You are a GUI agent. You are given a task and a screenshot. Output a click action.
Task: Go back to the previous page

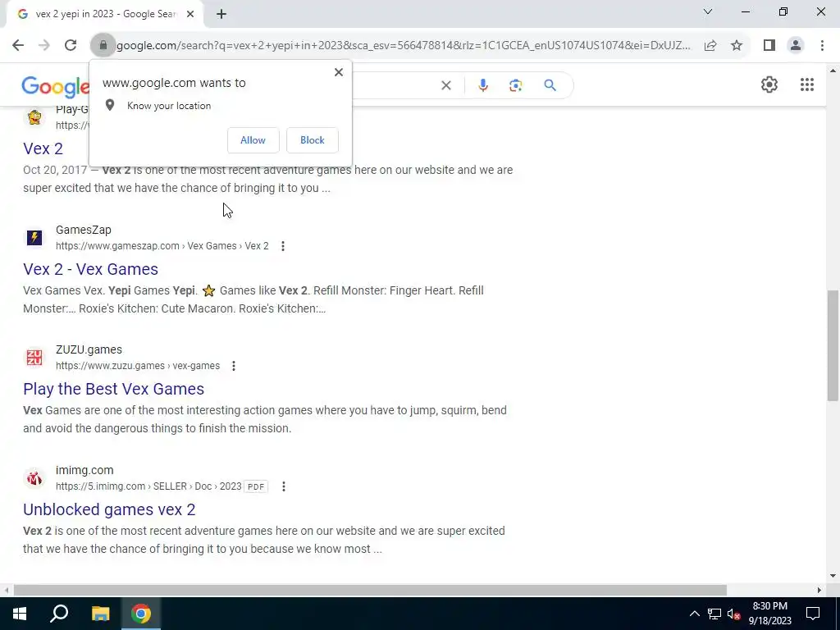[18, 45]
